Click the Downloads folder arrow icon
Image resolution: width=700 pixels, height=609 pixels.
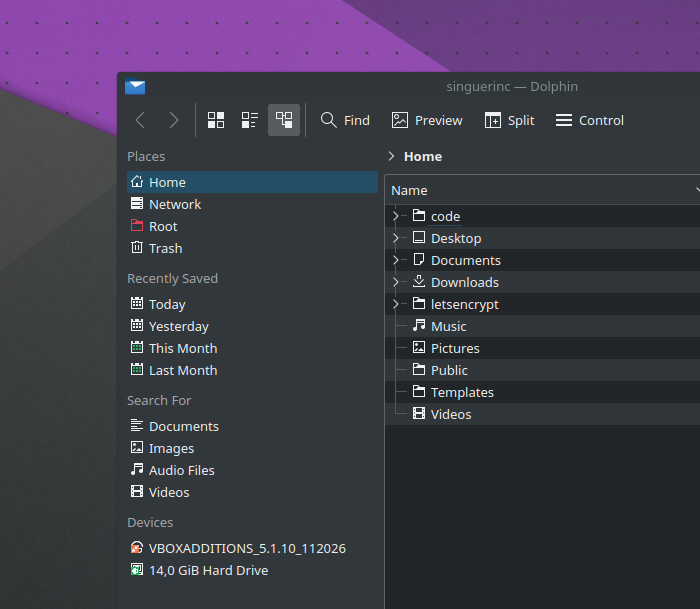tap(419, 281)
